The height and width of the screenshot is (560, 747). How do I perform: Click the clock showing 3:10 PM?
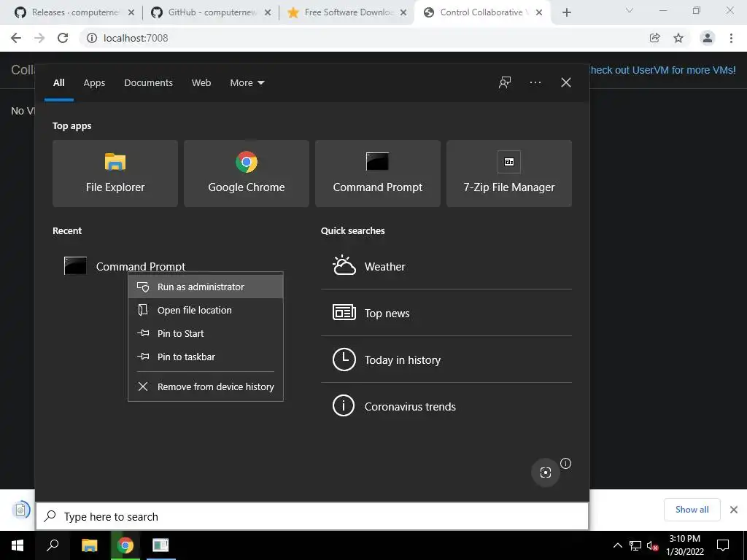pyautogui.click(x=684, y=545)
